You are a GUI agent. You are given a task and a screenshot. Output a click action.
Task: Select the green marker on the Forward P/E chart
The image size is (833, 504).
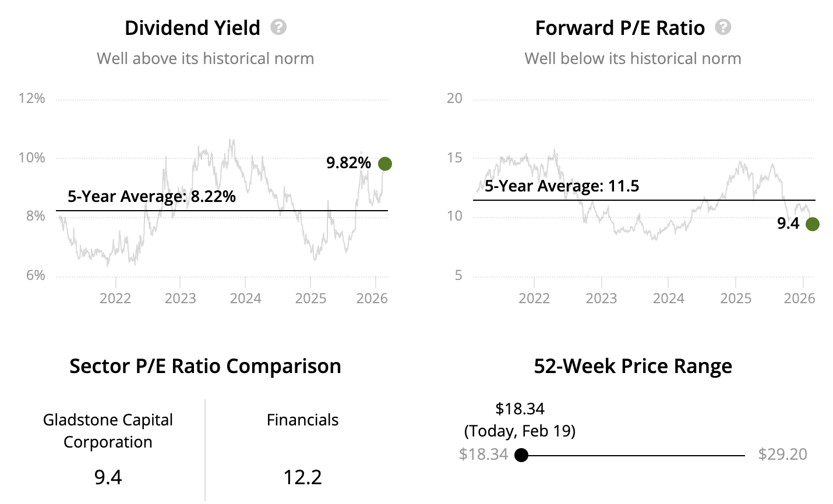812,224
